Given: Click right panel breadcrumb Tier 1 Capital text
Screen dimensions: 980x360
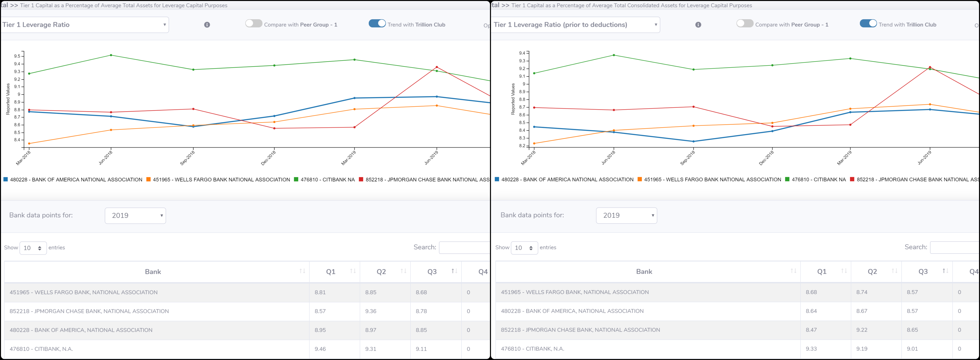Looking at the screenshot, I should 632,5.
